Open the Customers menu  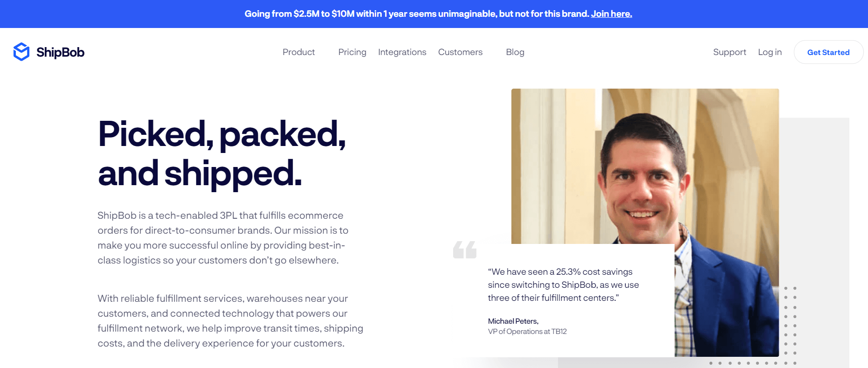(460, 52)
